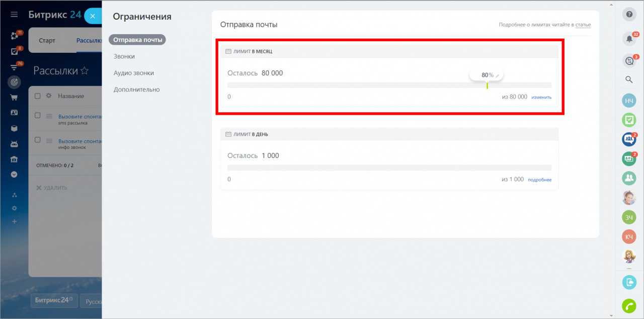Edit the 80% limit pencil icon
The height and width of the screenshot is (319, 644).
(x=498, y=75)
